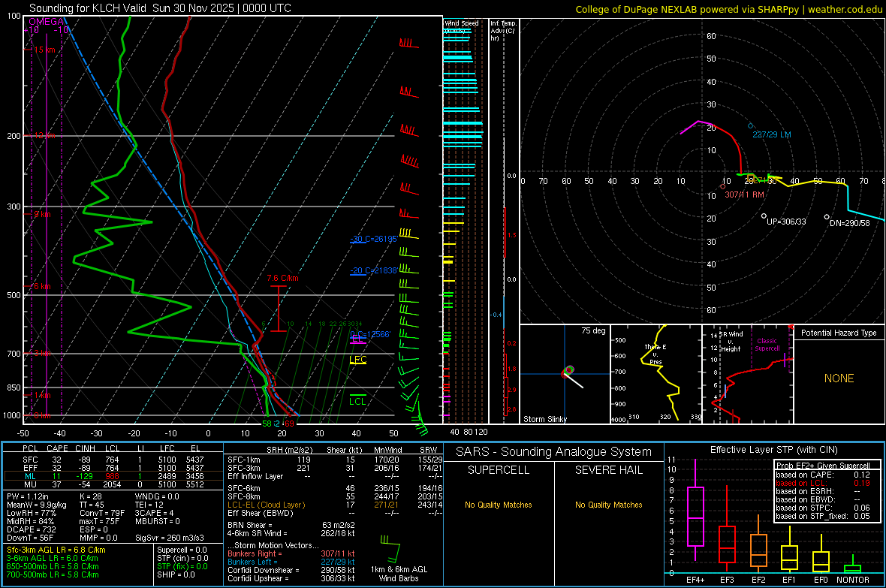Click the 'BRN Shear =' row

[x=291, y=525]
